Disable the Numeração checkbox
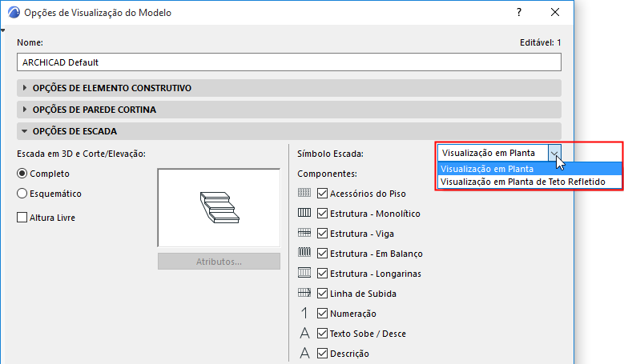Viewport: 624px width, 364px height. [x=322, y=313]
